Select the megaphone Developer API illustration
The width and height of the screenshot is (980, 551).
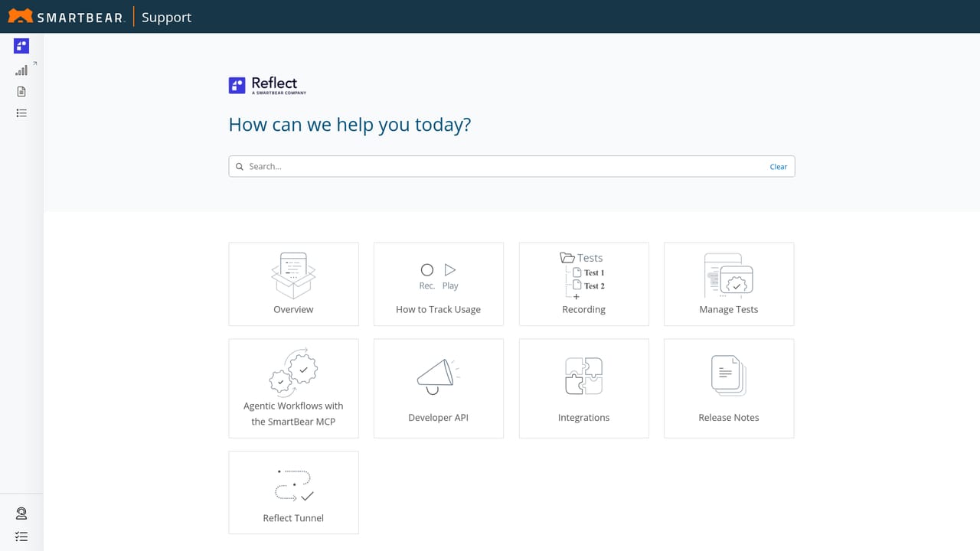point(439,377)
